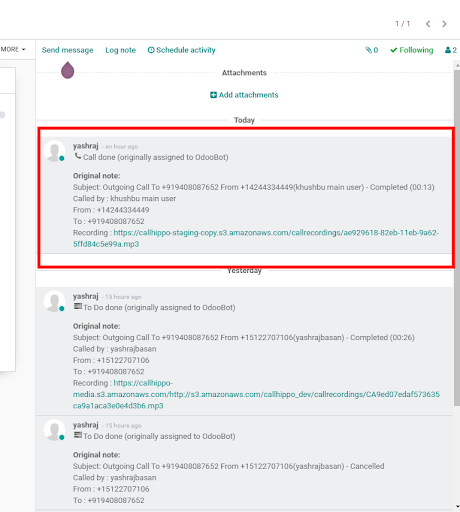
Task: Click the scrollbar down arrow
Action: click(457, 506)
